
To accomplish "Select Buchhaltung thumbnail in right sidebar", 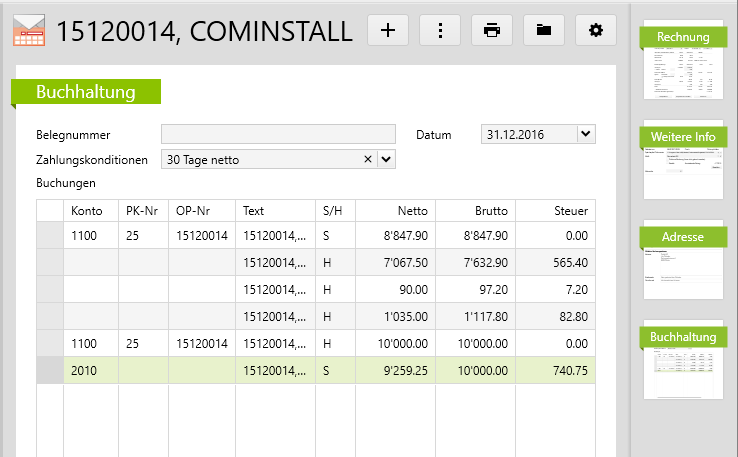I will click(683, 360).
